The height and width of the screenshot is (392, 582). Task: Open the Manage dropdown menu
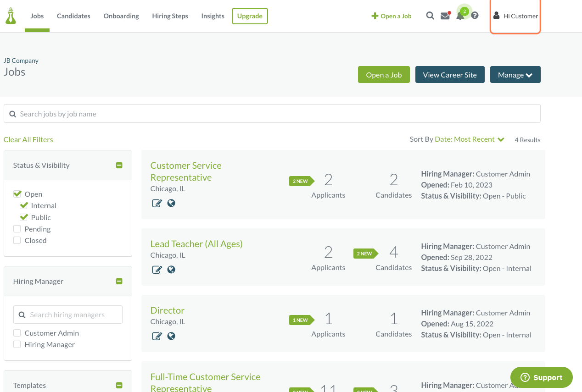[x=515, y=75]
